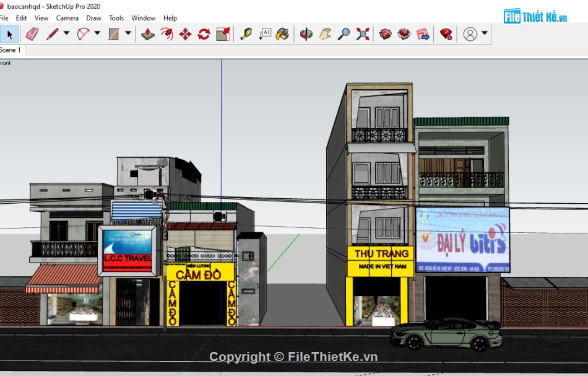
Task: Open the Draw menu
Action: [93, 18]
